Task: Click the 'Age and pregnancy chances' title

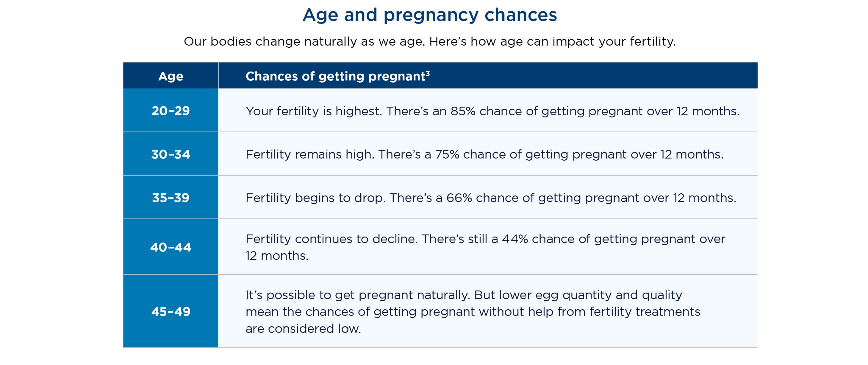Action: [430, 15]
